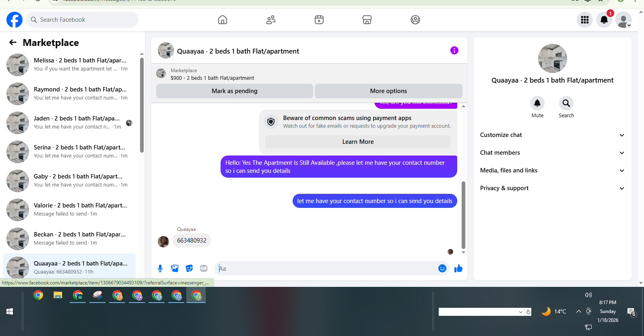Open Serina conversation
The width and height of the screenshot is (644, 336).
[69, 152]
